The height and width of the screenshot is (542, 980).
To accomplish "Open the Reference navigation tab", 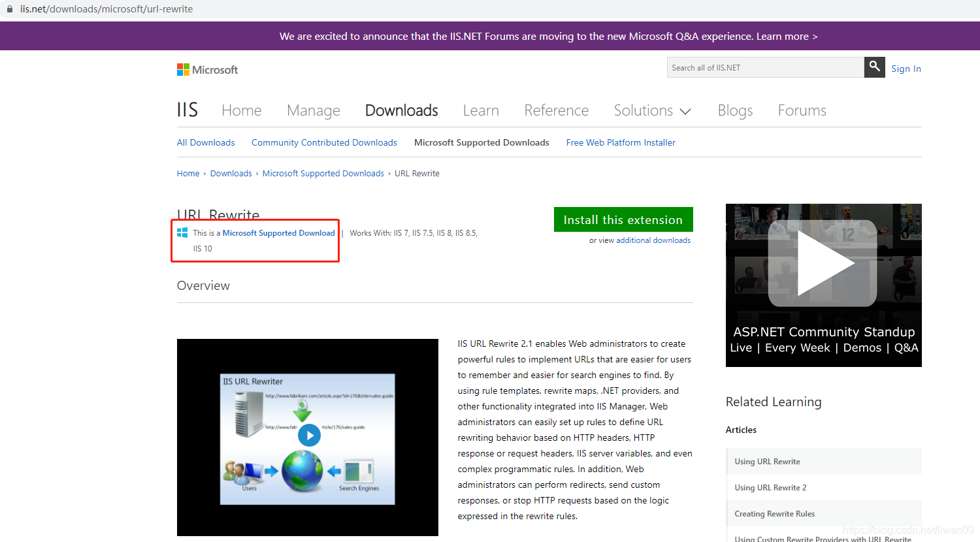I will click(x=557, y=110).
